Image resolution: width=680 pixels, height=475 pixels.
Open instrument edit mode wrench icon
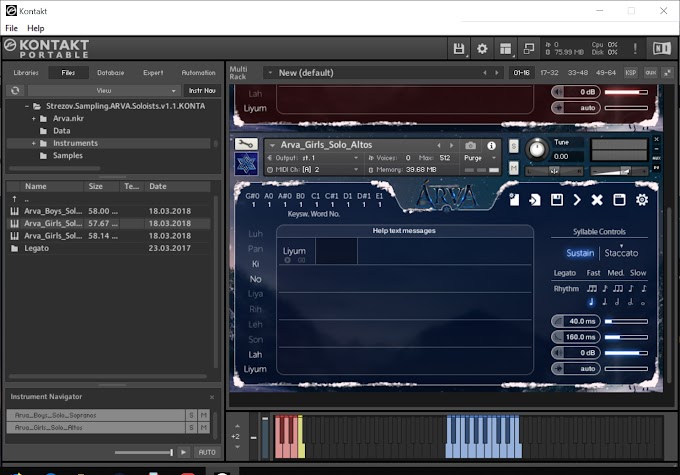click(246, 144)
